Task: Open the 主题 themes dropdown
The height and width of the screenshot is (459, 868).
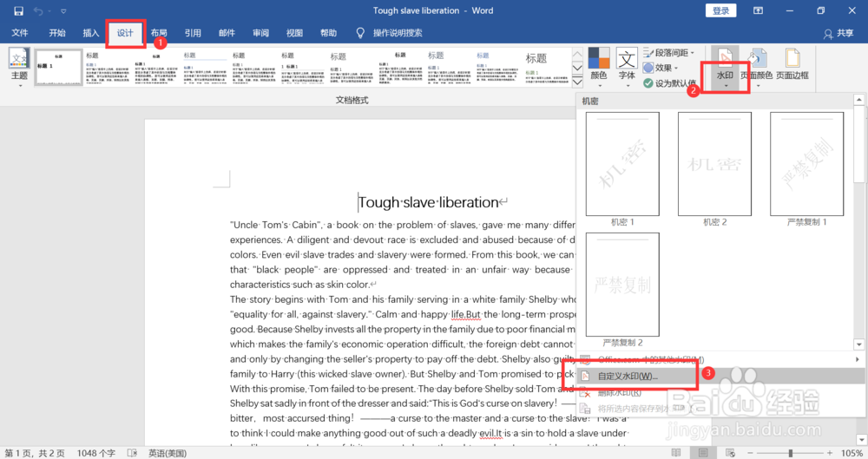Action: 19,68
